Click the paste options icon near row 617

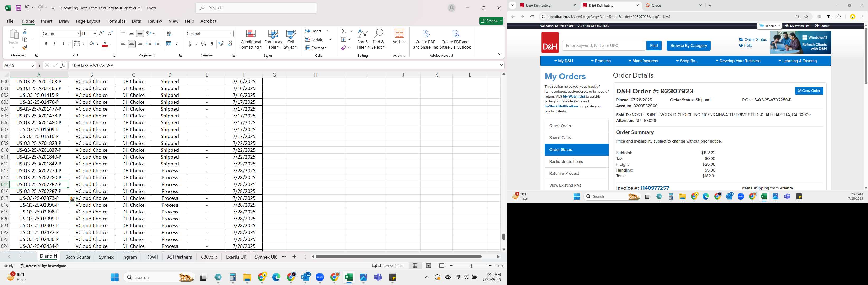[72, 199]
